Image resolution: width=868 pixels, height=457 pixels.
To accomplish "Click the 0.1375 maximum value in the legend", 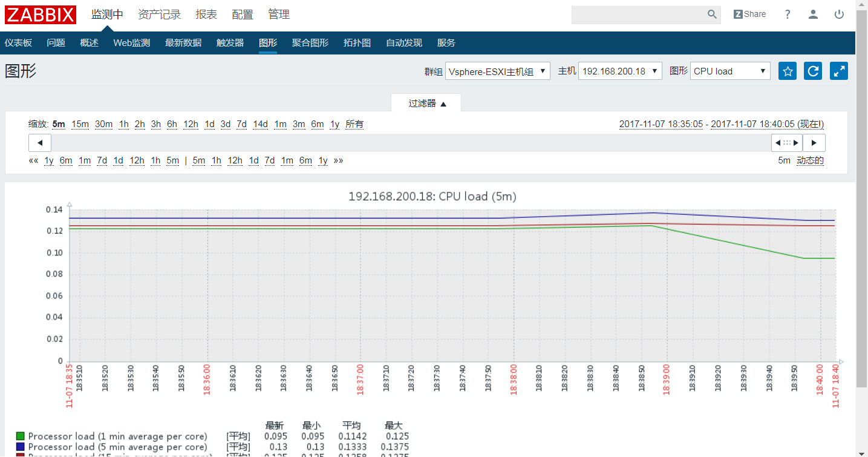I will [395, 447].
